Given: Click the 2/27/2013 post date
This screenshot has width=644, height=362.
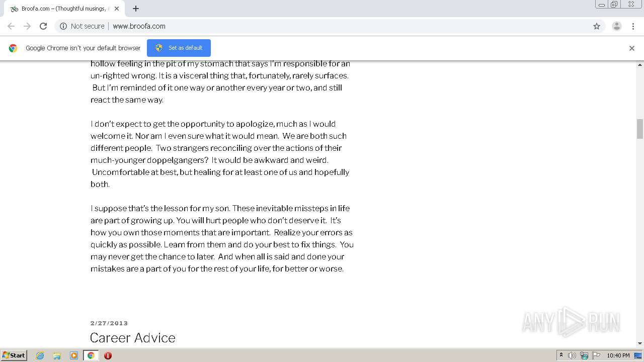Looking at the screenshot, I should pos(109,323).
